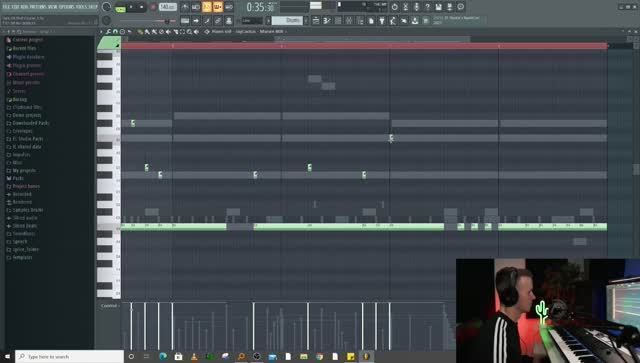Screen dimensions: 640x363
Task: Open Chrome from the Windows taskbar
Action: tap(319, 356)
